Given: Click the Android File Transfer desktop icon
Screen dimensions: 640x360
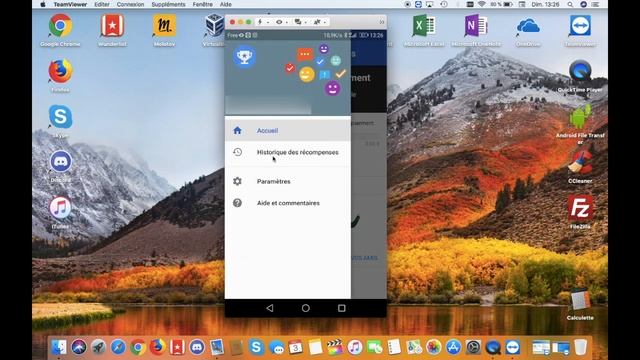Looking at the screenshot, I should 580,117.
